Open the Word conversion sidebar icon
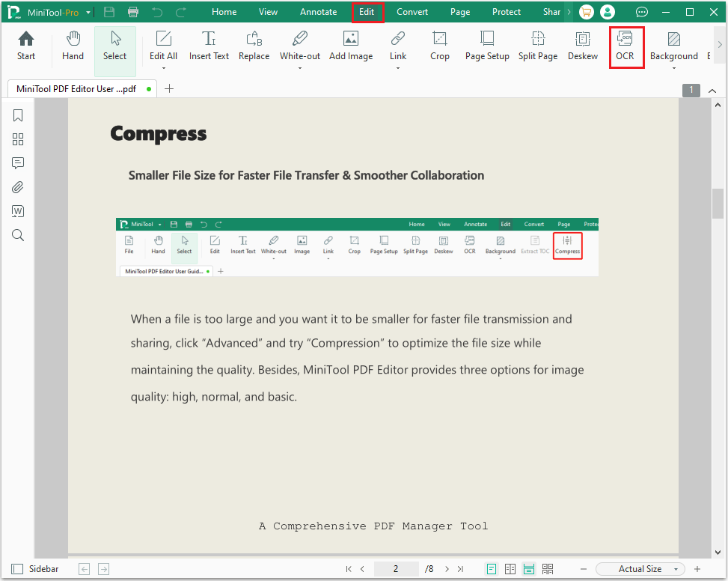Image resolution: width=728 pixels, height=581 pixels. [x=18, y=211]
